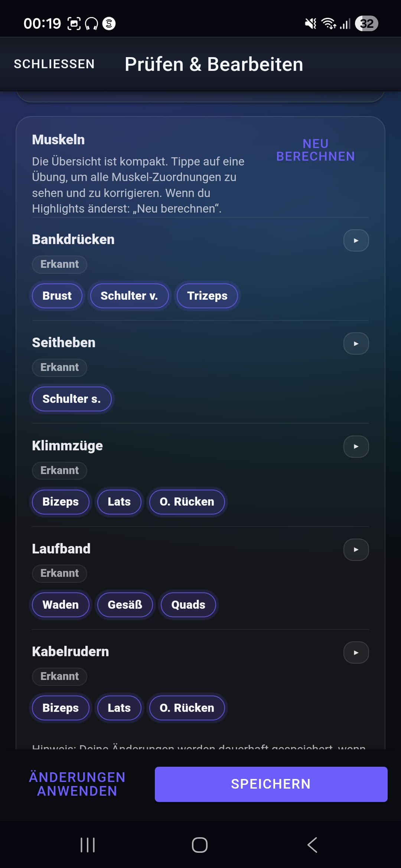Toggle the Schulter v. chip under Bankdrücken

pyautogui.click(x=129, y=296)
